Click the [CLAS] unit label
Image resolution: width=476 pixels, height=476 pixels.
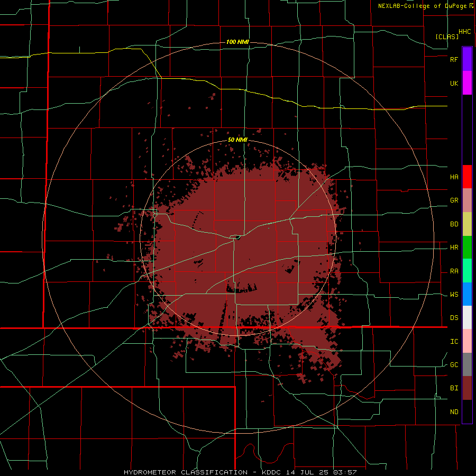[x=447, y=36]
